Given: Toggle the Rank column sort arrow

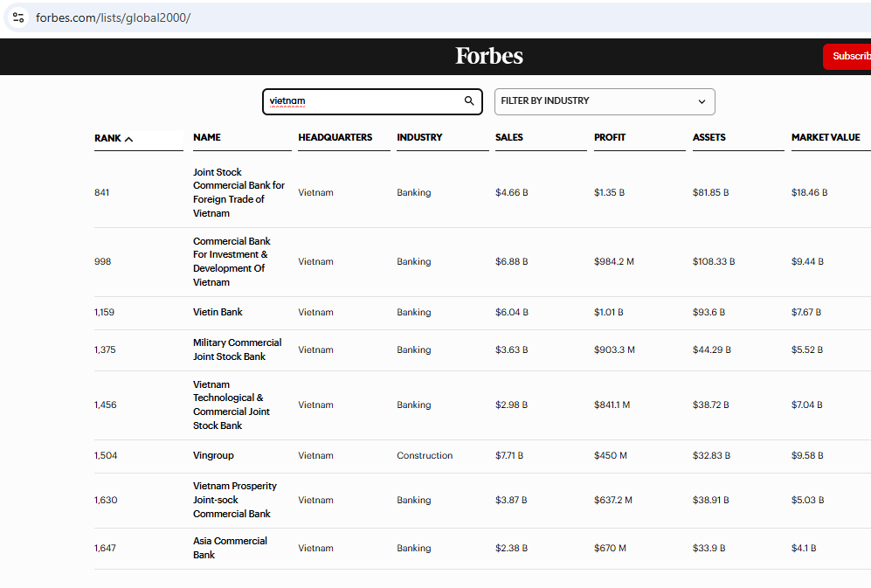Looking at the screenshot, I should pyautogui.click(x=129, y=139).
